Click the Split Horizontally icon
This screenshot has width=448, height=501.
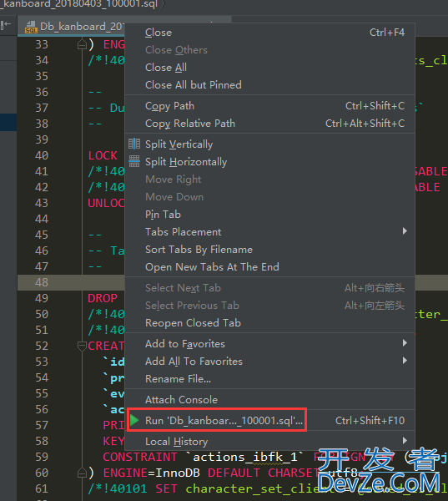point(134,161)
